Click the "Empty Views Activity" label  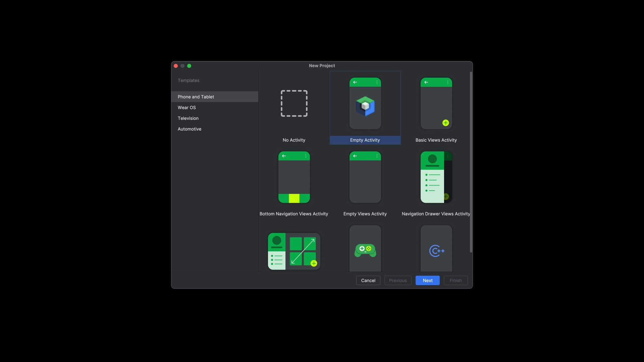pos(365,214)
